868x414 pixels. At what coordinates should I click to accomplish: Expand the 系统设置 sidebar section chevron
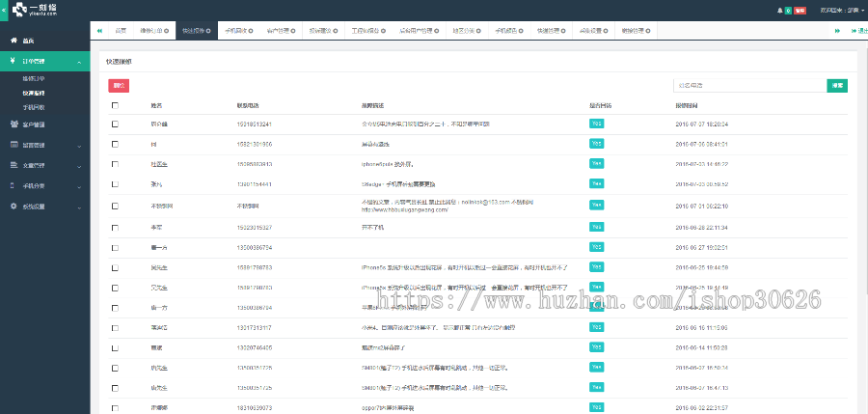tap(79, 207)
